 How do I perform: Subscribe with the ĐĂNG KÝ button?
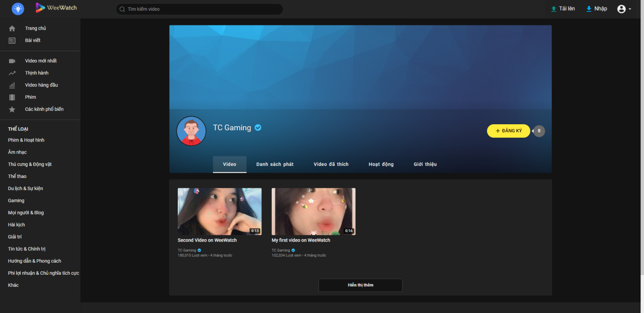point(508,131)
